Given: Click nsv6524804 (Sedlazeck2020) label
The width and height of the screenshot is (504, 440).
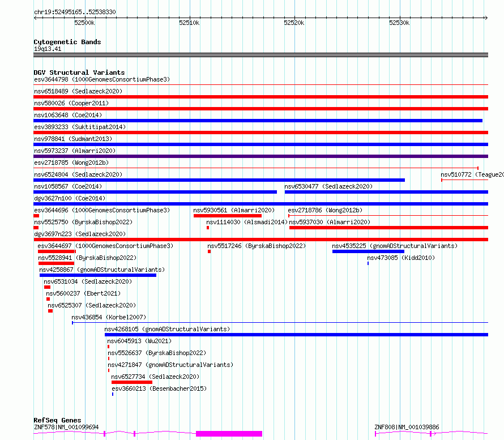Looking at the screenshot, I should [x=78, y=174].
